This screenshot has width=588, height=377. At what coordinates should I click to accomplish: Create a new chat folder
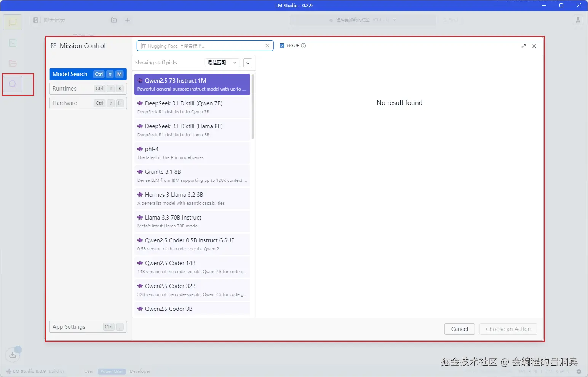[x=114, y=20]
